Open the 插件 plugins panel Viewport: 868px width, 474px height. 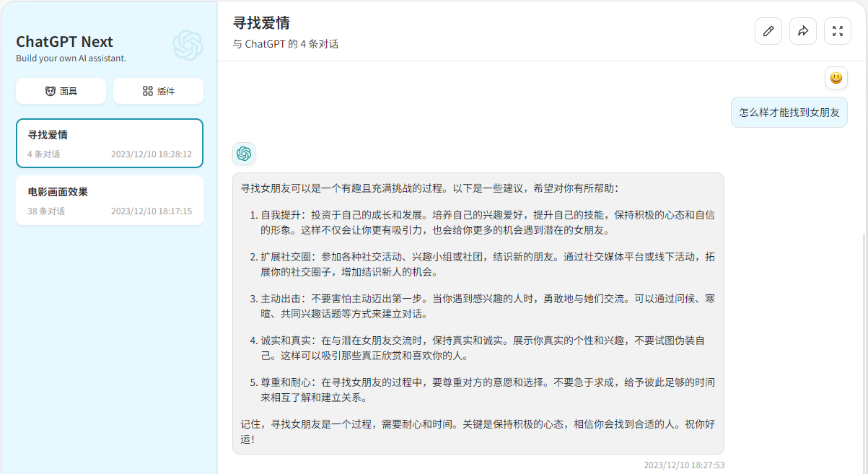[158, 90]
